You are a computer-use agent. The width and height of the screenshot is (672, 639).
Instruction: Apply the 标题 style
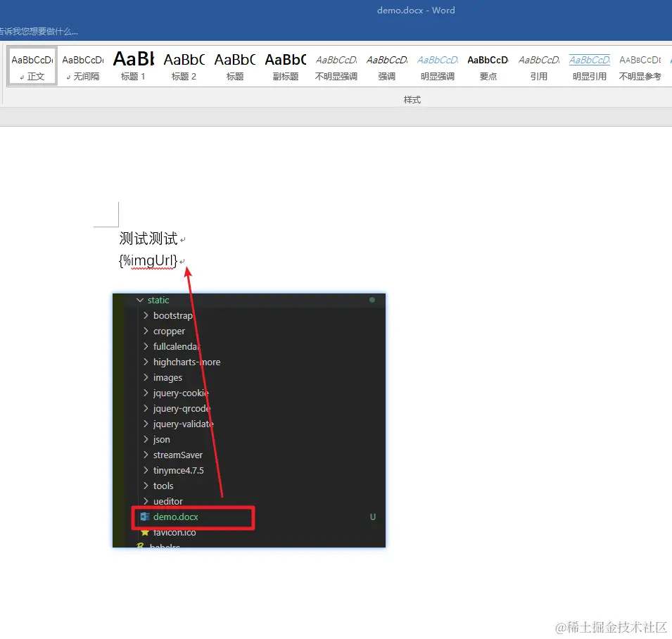pos(235,66)
